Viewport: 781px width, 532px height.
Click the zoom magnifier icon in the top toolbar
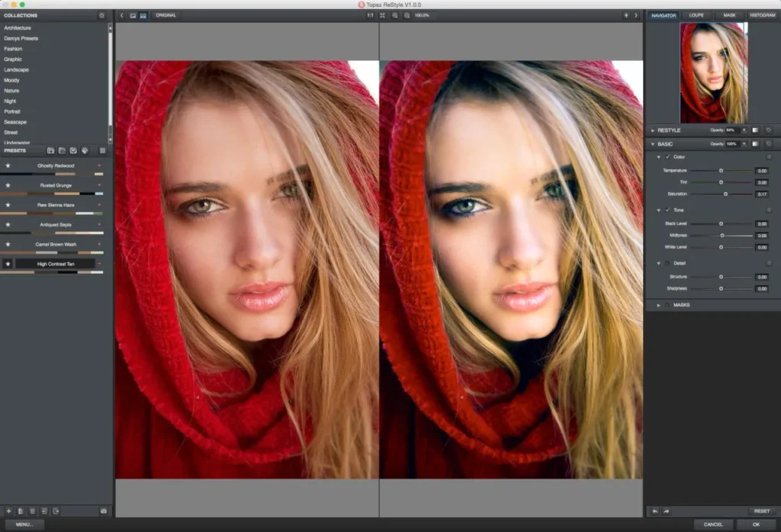396,14
